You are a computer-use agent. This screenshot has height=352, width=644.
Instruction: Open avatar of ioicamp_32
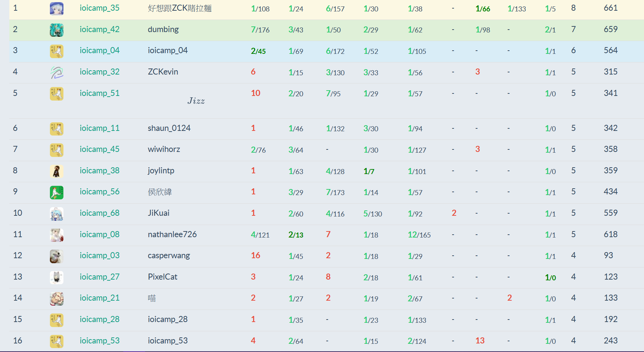57,72
